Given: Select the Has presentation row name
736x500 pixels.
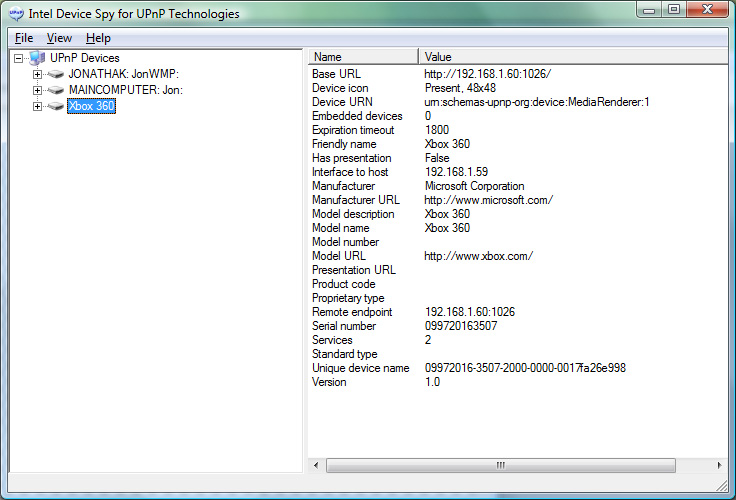Looking at the screenshot, I should pyautogui.click(x=352, y=158).
